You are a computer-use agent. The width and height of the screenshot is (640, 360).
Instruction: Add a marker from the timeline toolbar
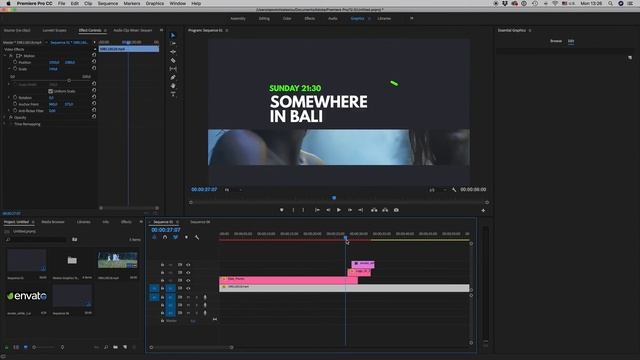pyautogui.click(x=187, y=237)
